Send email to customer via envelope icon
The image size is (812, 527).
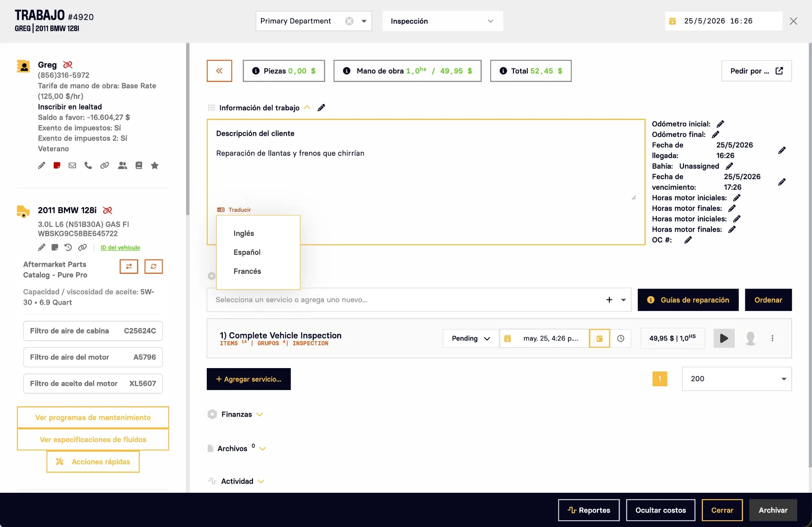coord(72,165)
